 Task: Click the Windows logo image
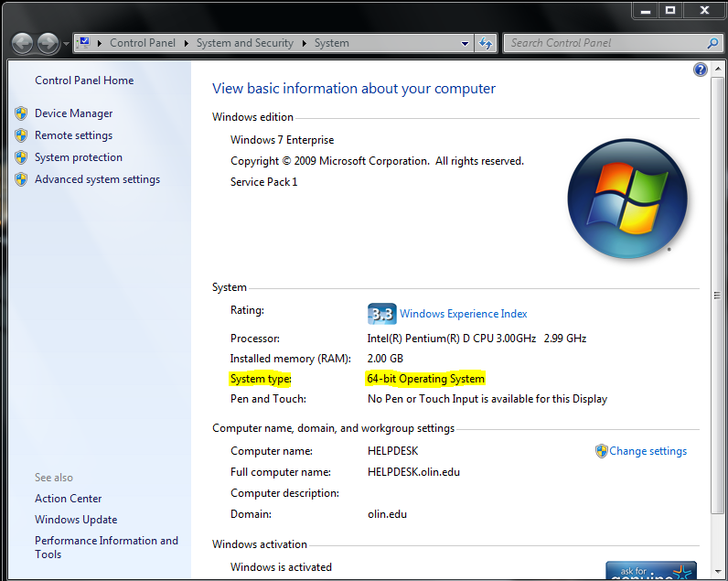pyautogui.click(x=627, y=199)
